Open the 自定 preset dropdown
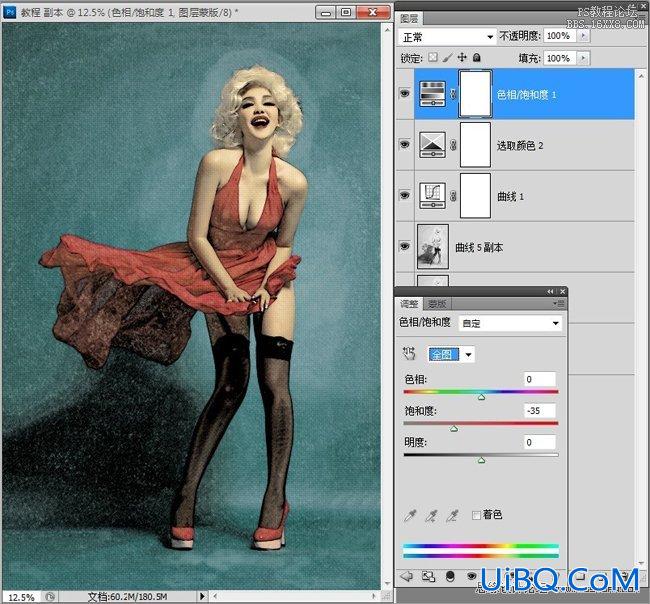The image size is (650, 604). click(x=510, y=323)
